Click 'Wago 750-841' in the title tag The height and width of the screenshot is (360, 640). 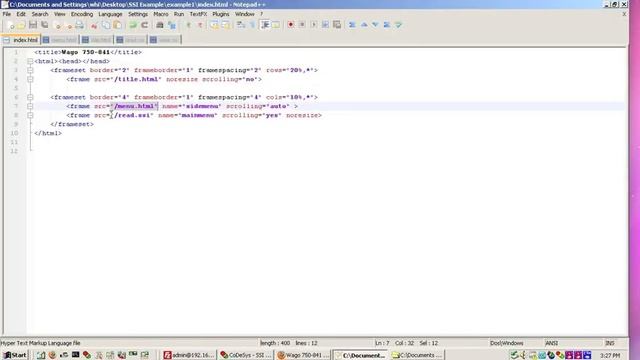(86, 52)
